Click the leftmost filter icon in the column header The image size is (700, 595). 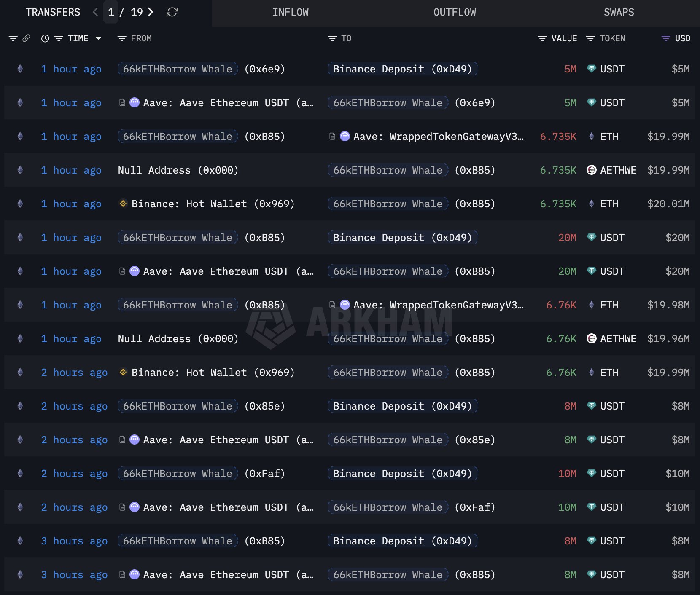click(13, 38)
